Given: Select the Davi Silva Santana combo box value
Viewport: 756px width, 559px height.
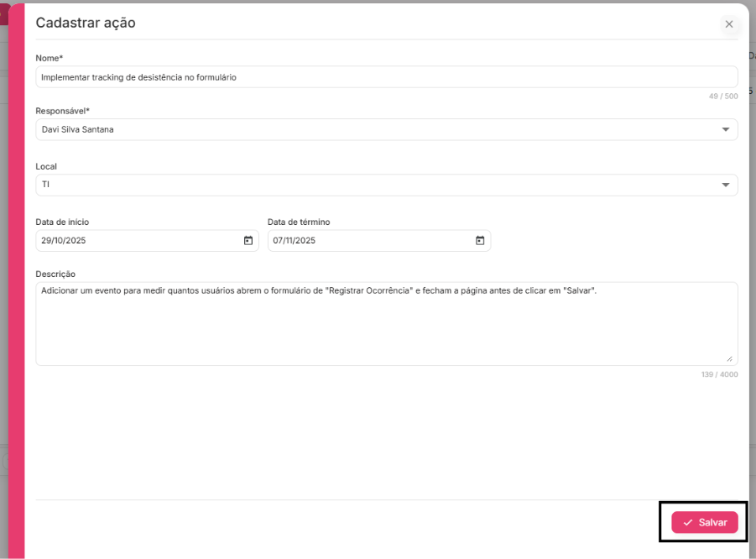Looking at the screenshot, I should [x=78, y=129].
